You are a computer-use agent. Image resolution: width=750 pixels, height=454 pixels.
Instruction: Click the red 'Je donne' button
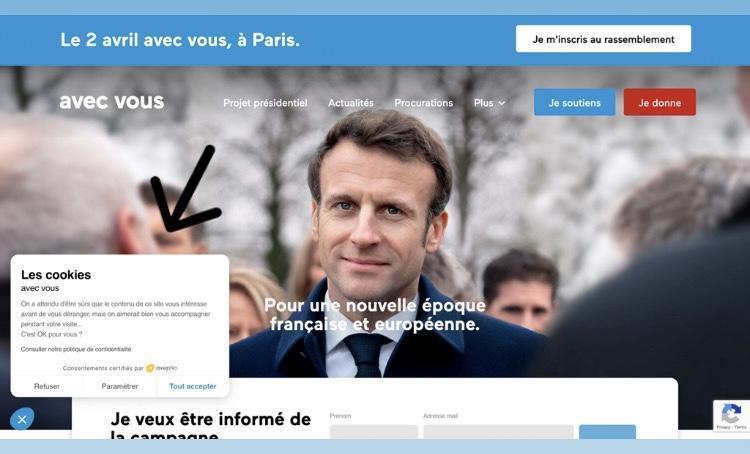click(x=660, y=102)
